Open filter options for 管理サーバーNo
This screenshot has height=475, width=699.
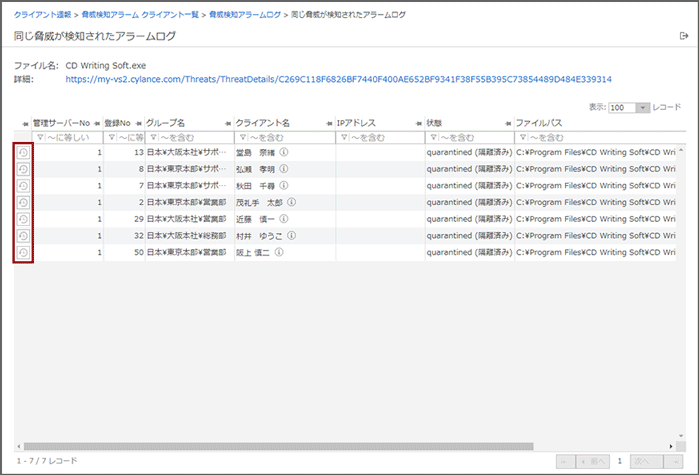(40, 137)
